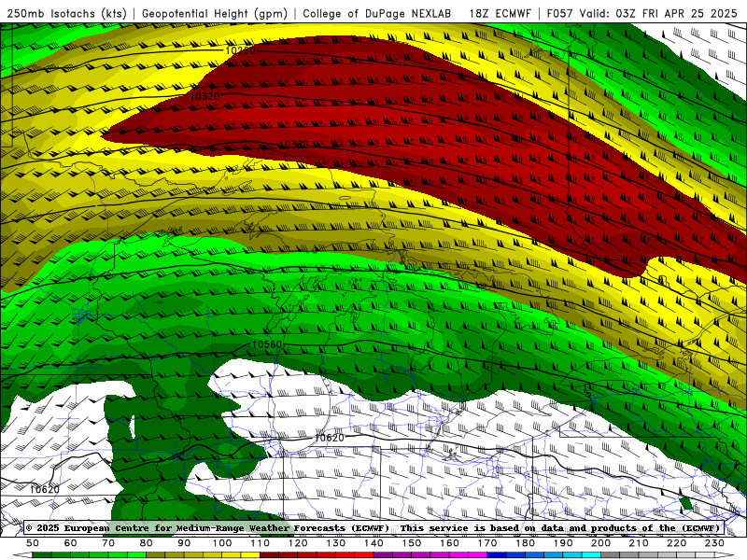
Task: Select the legend value 100
Action: coord(222,543)
